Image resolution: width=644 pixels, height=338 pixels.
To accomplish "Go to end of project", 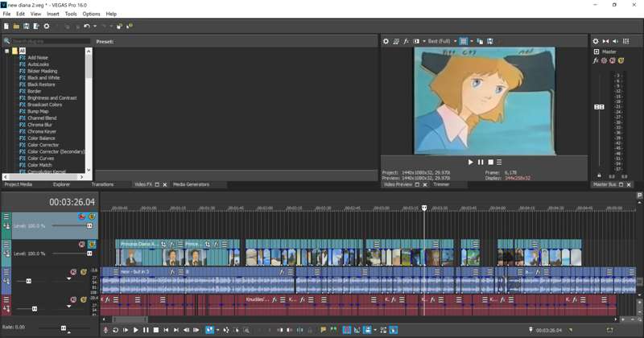I will [176, 330].
